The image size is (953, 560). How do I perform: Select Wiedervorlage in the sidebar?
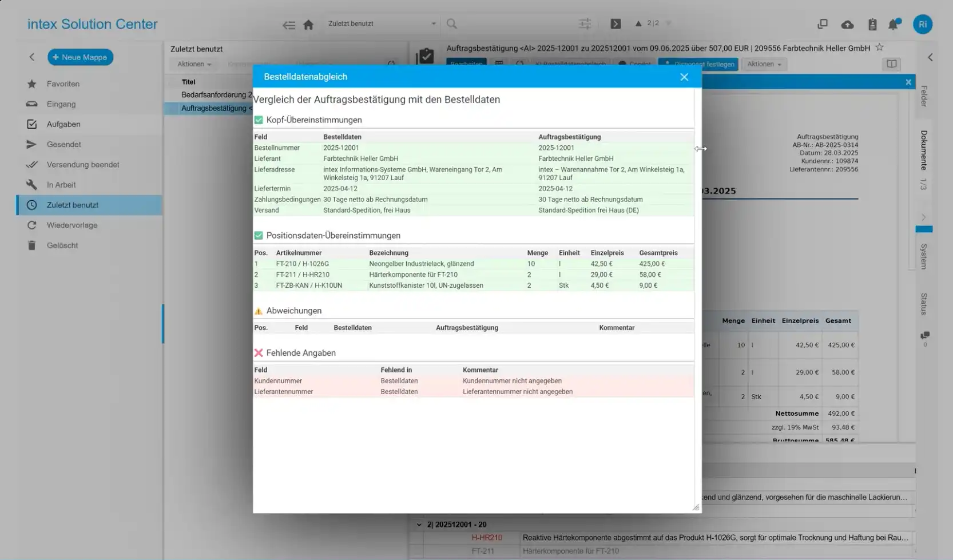72,225
